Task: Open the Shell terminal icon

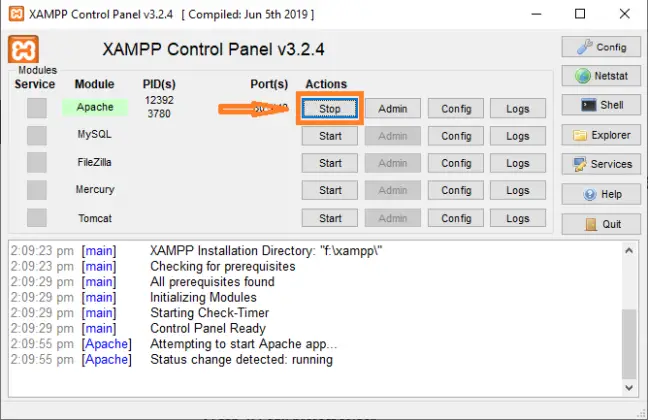Action: (x=601, y=105)
